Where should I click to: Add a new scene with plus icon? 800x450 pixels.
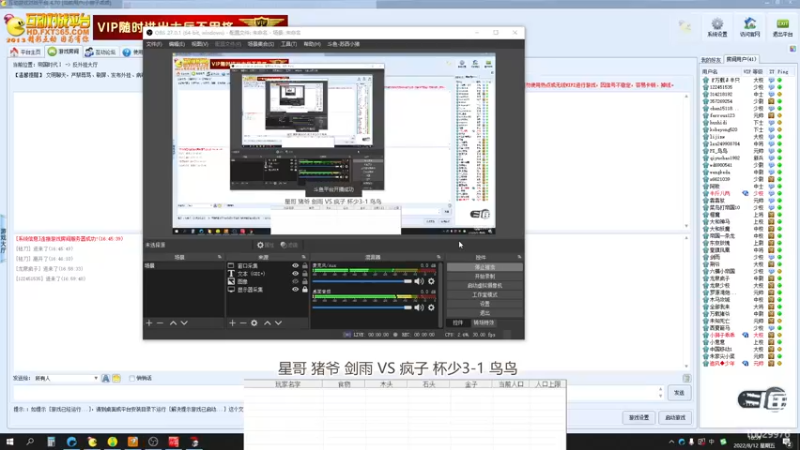click(149, 323)
